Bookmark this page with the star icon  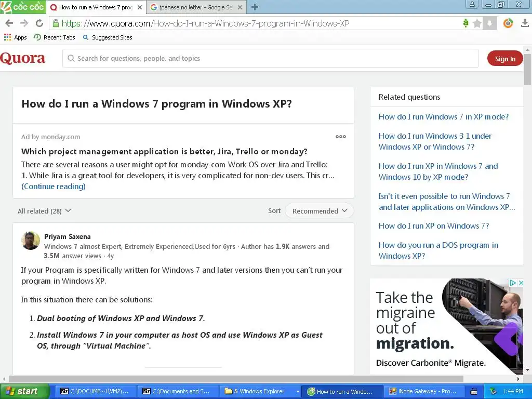click(477, 23)
